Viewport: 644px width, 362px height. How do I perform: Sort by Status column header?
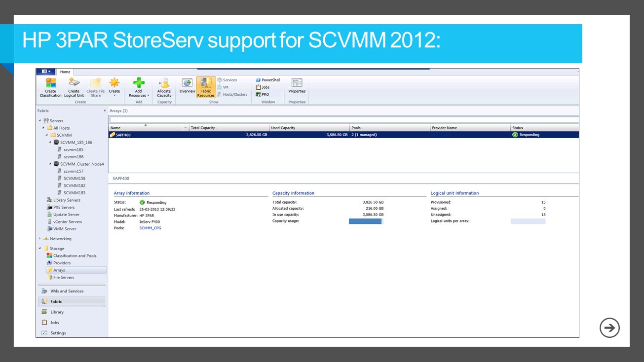click(x=545, y=128)
